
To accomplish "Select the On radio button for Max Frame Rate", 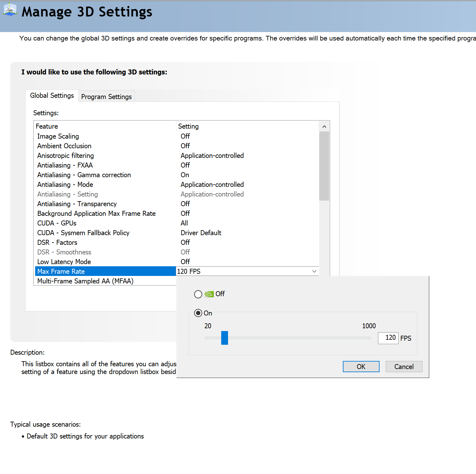I will [198, 313].
